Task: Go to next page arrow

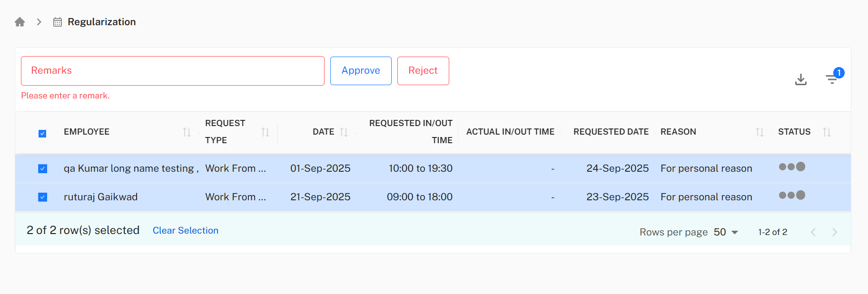Action: [834, 232]
